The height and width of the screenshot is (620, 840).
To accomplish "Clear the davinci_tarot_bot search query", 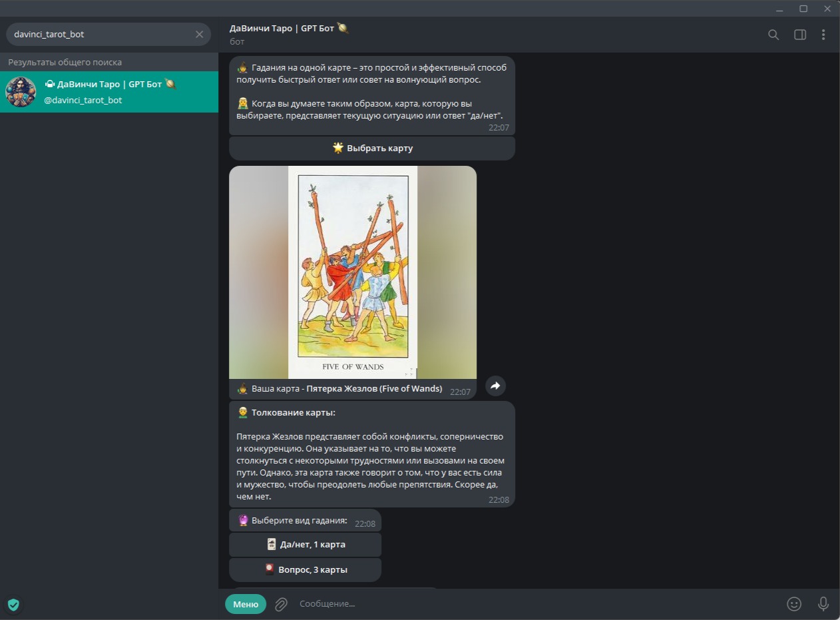I will tap(199, 34).
